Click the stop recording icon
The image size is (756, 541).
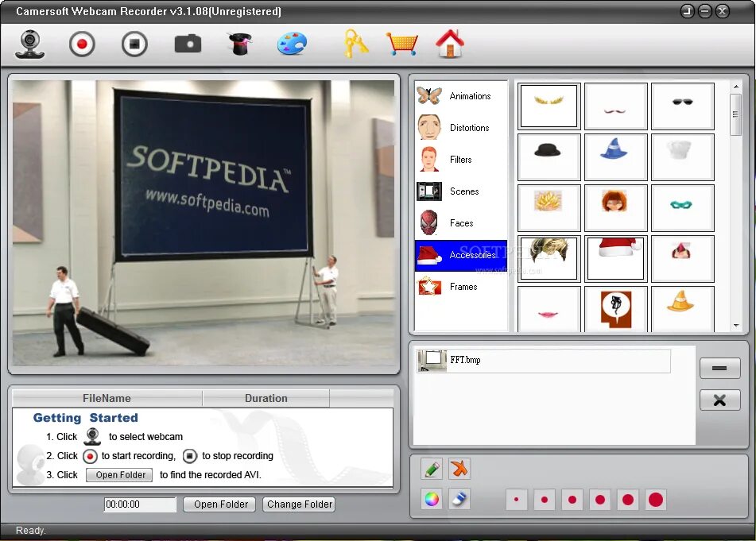tap(134, 44)
